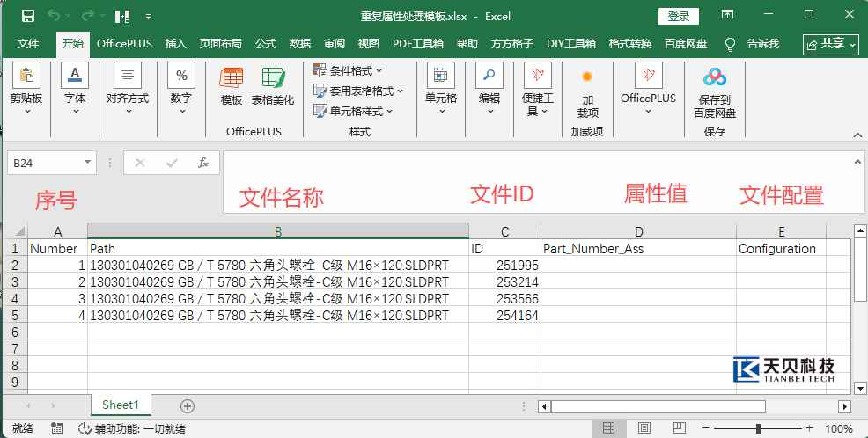The image size is (868, 438).
Task: Click the new sheet plus icon
Action: coord(188,406)
